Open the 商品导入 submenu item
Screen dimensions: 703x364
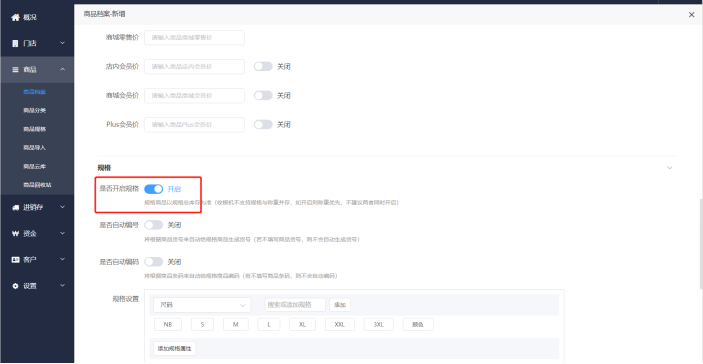point(35,147)
